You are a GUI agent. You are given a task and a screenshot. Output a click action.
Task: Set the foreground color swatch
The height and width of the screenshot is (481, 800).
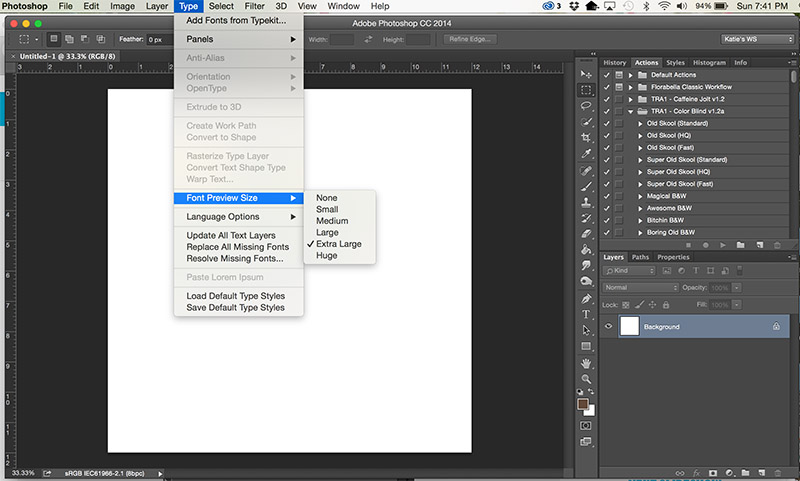pos(583,404)
